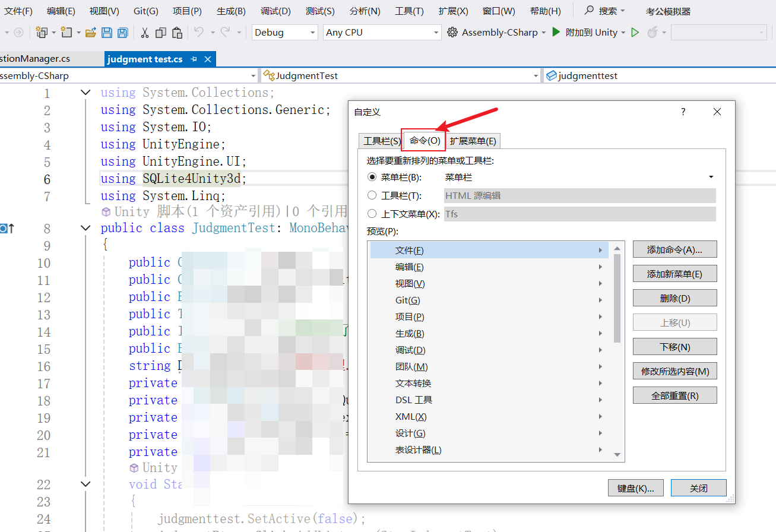Click the 全部重置(R) button
Screen dimensions: 776x532
click(x=675, y=395)
